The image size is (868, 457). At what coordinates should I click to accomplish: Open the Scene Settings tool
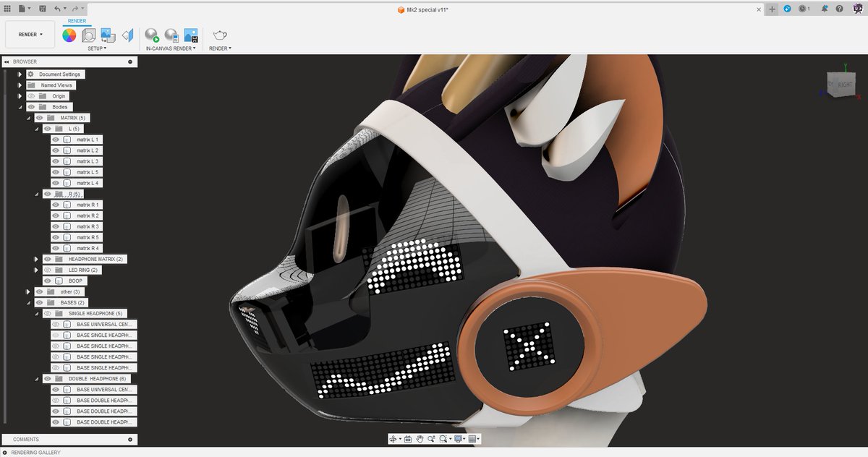coord(88,35)
